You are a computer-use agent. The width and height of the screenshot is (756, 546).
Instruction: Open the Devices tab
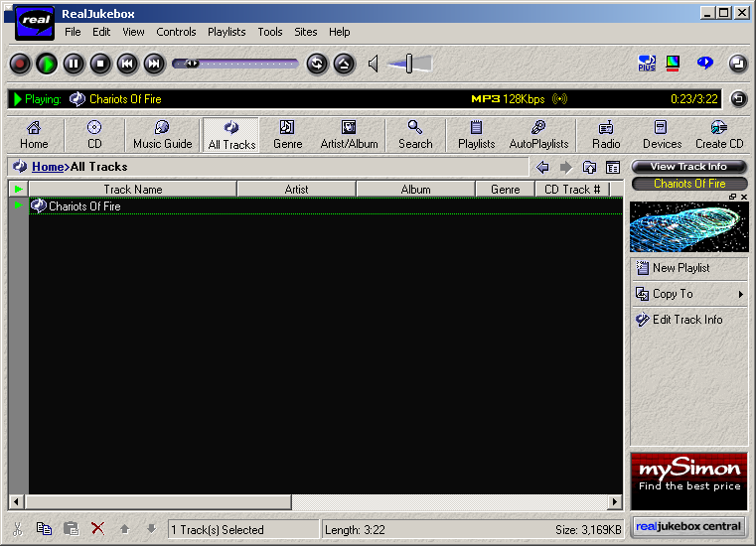coord(662,135)
